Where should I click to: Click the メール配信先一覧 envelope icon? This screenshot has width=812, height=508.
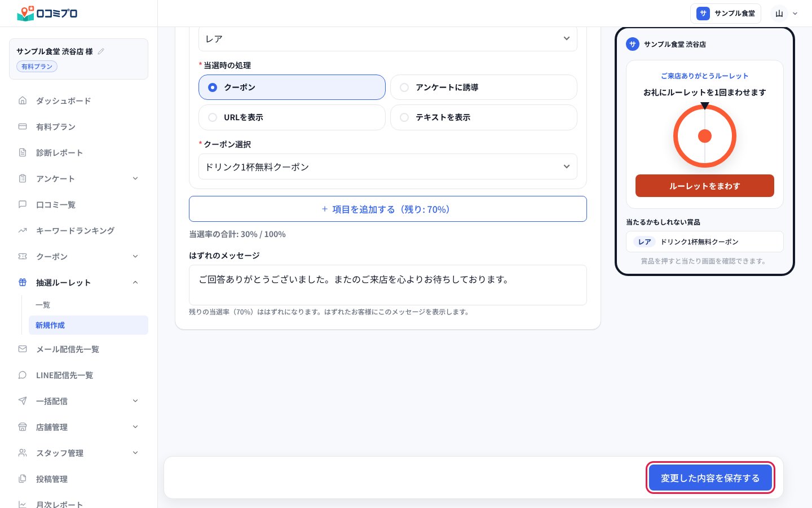tap(23, 349)
